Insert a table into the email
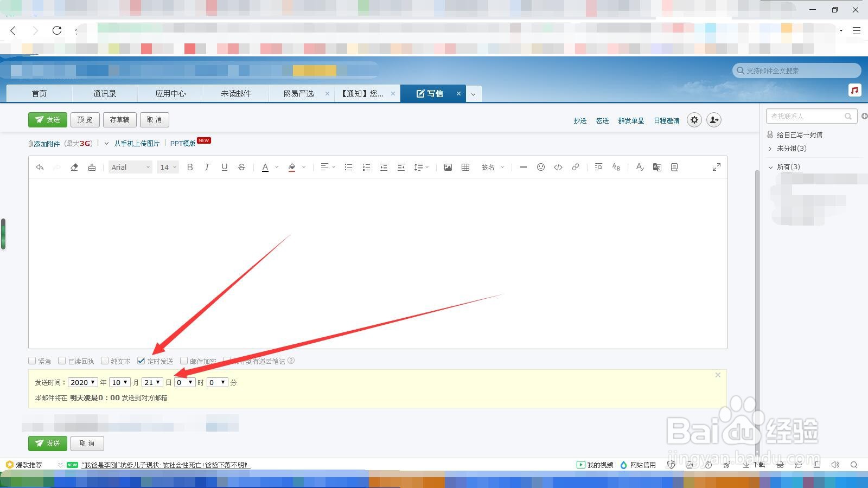 click(x=465, y=168)
